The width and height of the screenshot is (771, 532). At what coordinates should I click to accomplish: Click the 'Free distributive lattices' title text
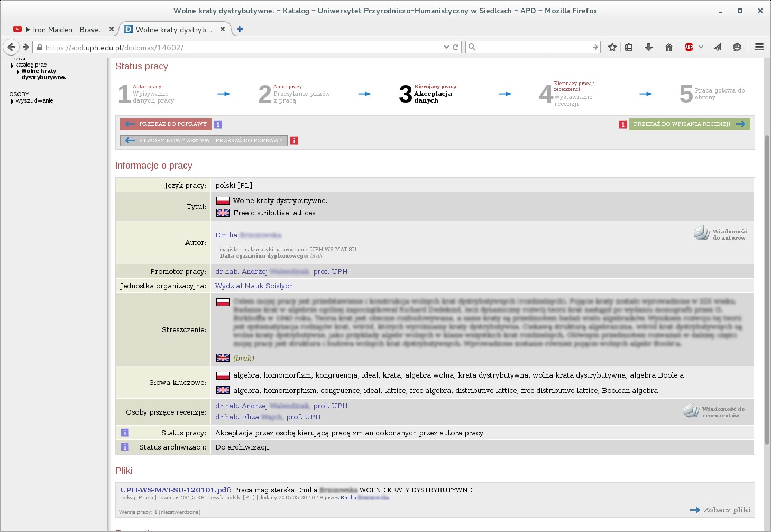coord(274,213)
